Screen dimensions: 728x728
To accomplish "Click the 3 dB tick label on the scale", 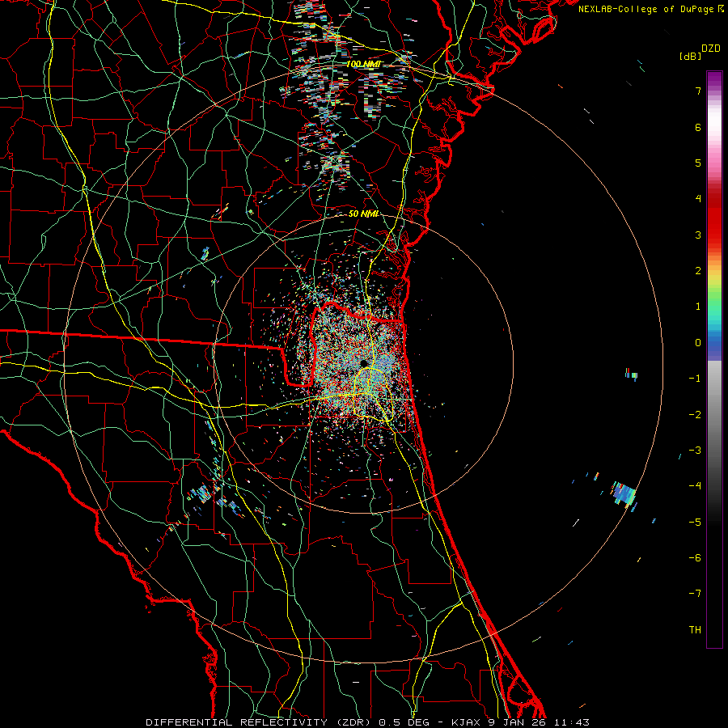I will point(698,235).
